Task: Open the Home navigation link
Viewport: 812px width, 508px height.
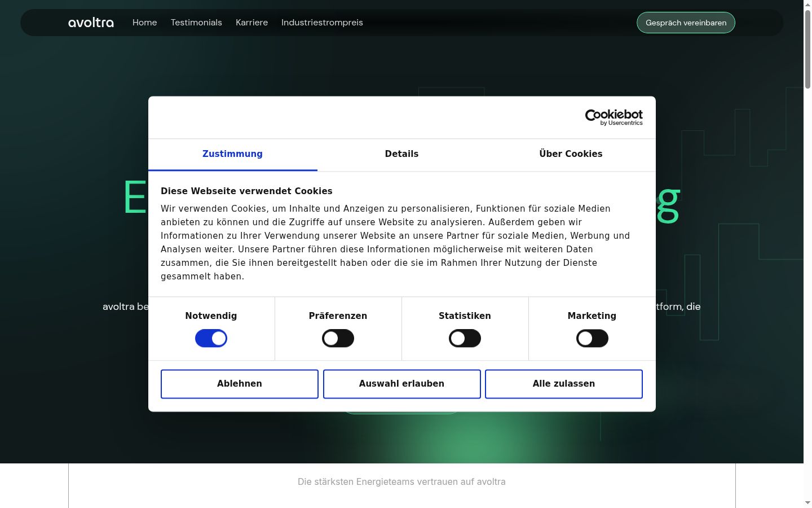Action: (x=144, y=23)
